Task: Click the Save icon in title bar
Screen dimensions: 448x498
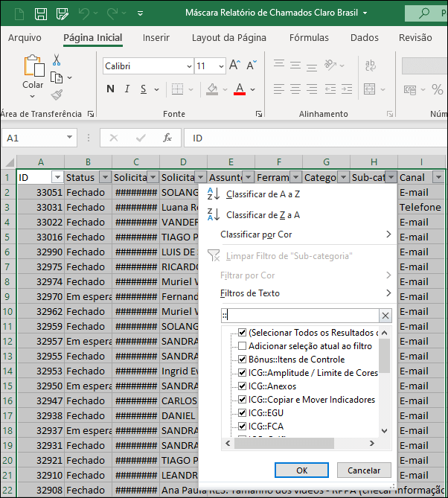Action: 41,13
